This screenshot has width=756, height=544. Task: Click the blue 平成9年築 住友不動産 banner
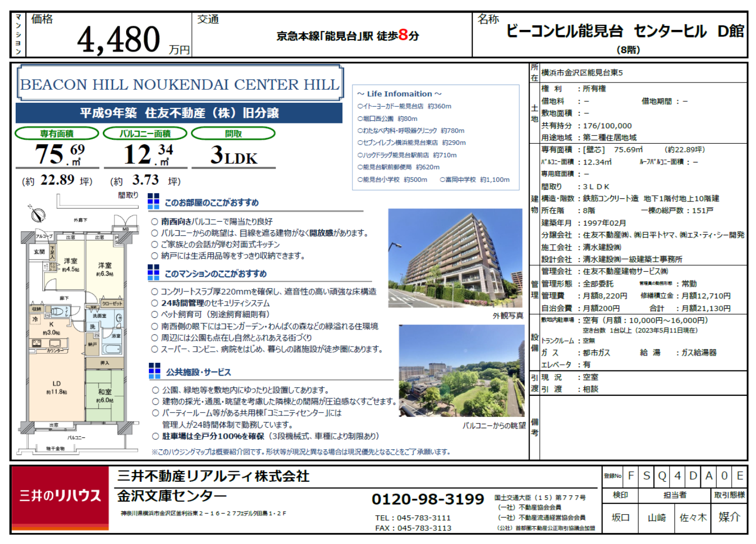coord(179,113)
